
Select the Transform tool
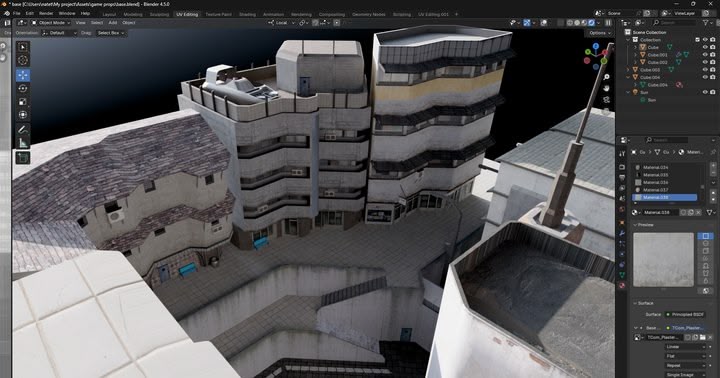click(x=22, y=115)
